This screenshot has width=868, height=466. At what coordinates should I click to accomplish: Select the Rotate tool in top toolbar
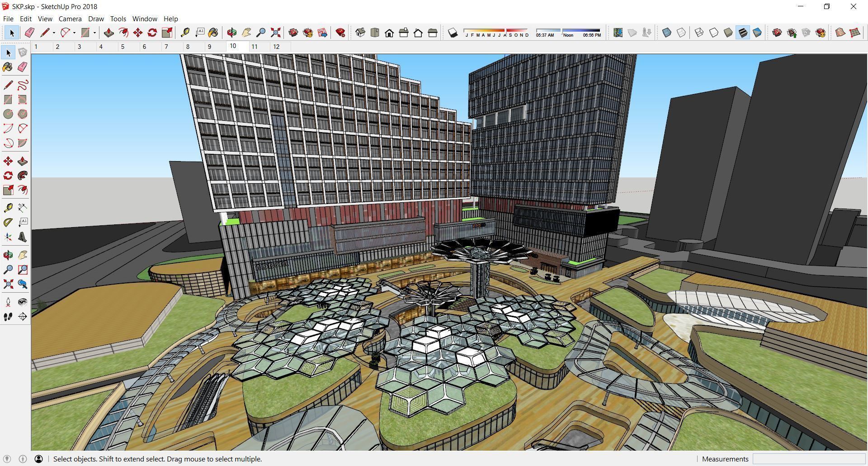(152, 33)
